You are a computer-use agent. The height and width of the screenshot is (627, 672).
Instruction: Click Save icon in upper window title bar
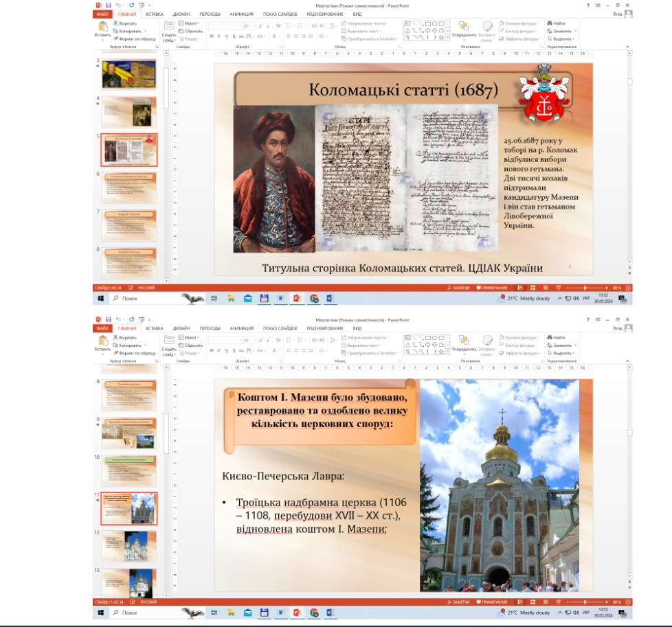108,5
